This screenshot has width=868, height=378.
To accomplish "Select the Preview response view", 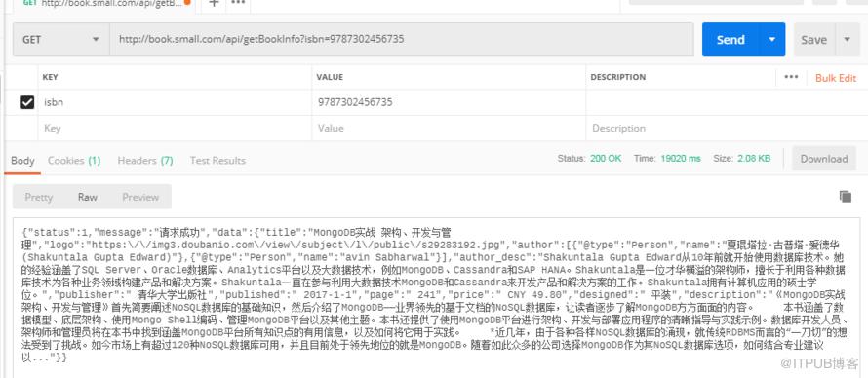I will (x=140, y=197).
